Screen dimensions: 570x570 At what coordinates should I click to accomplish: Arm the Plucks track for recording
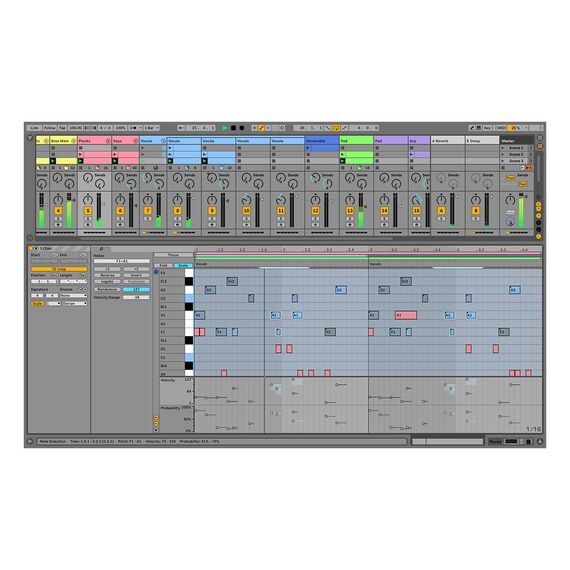pos(88,225)
